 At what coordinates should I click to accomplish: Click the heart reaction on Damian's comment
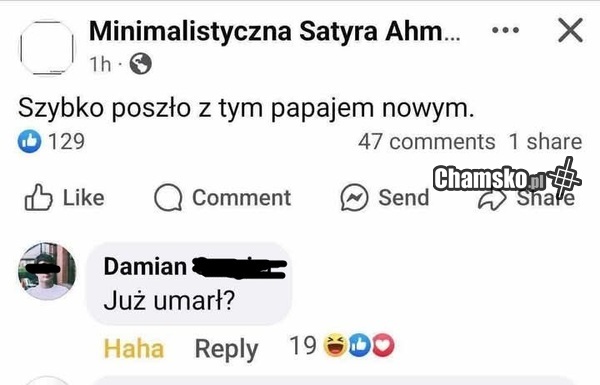tap(383, 345)
